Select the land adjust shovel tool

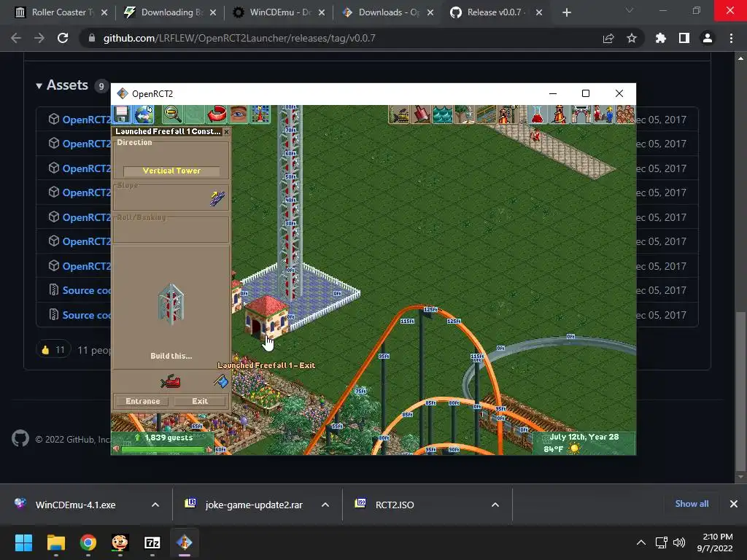tap(421, 114)
